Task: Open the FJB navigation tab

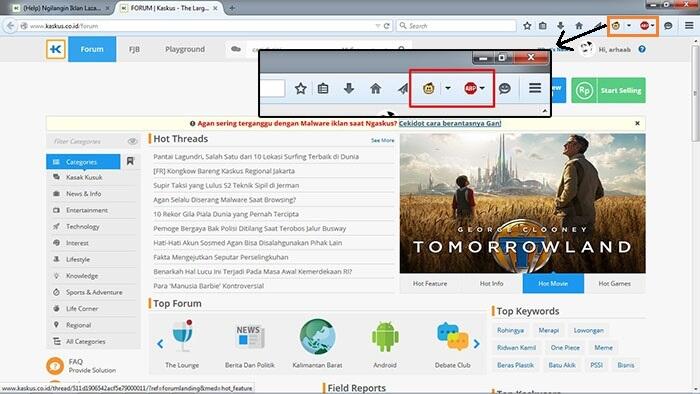Action: tap(134, 49)
